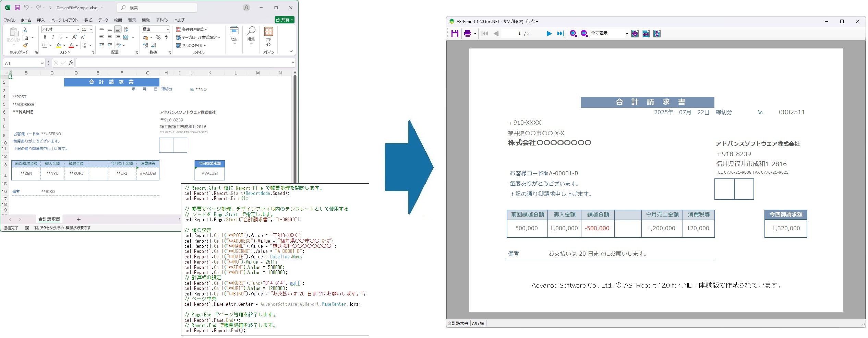Open the メイリオ font name dropdown

[x=78, y=30]
